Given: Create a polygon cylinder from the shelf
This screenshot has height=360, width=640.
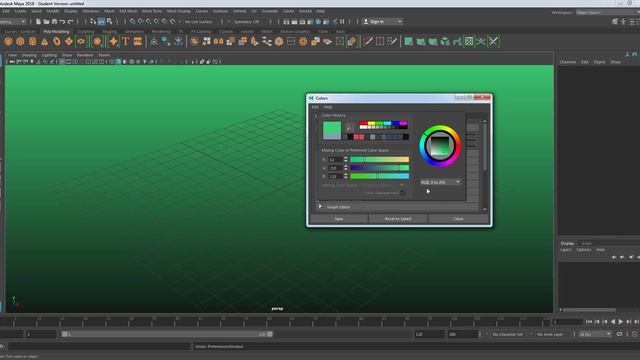Looking at the screenshot, I should [32, 41].
